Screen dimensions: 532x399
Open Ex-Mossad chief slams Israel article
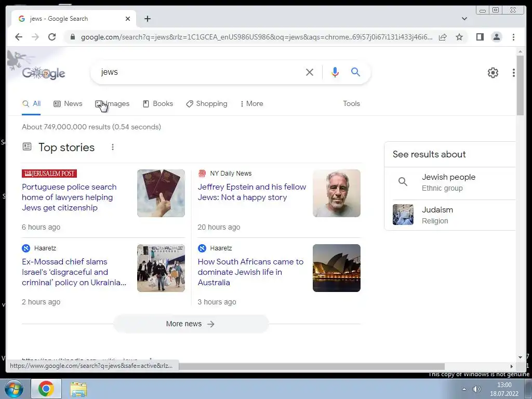[x=74, y=272]
